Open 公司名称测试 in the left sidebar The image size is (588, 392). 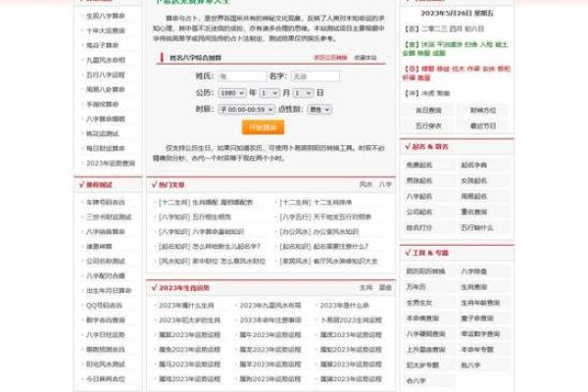(106, 261)
